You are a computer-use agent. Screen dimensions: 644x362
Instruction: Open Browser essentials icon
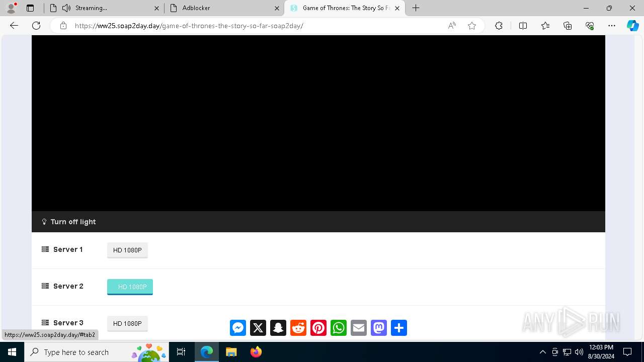(x=590, y=26)
